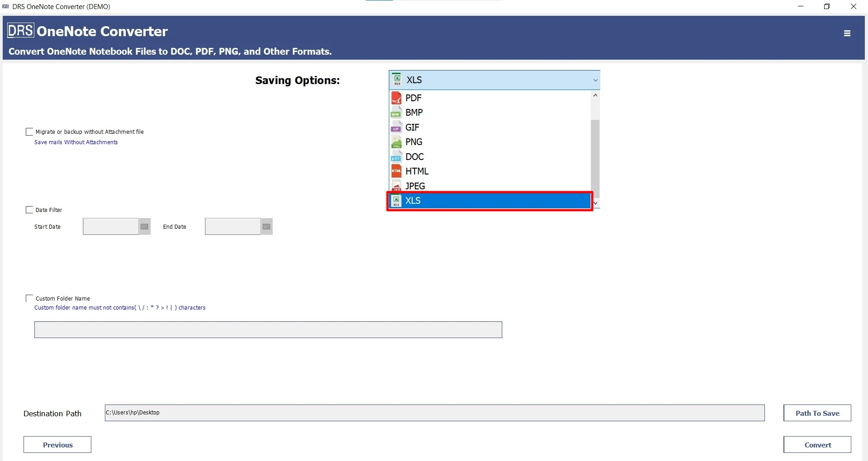Viewport: 868px width, 461px height.
Task: Click the JPEG format icon
Action: (396, 186)
